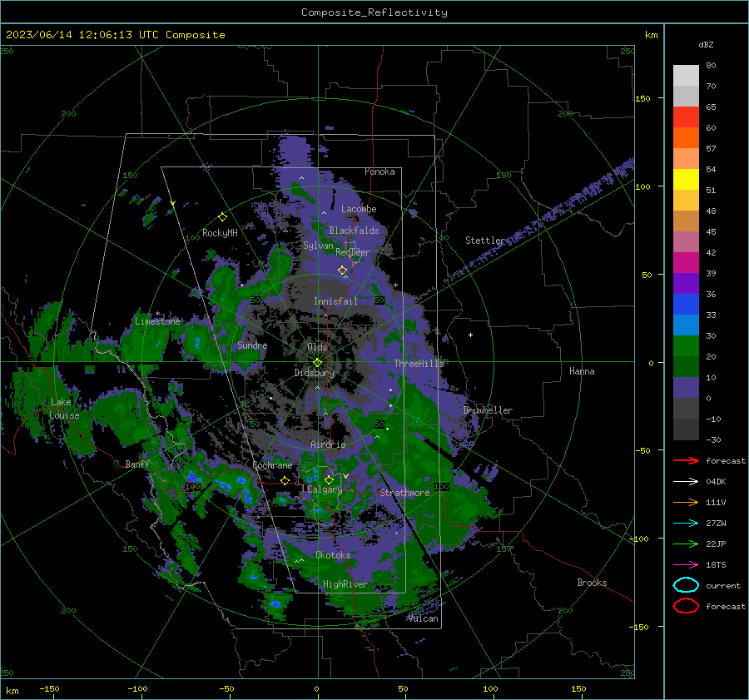
Task: Click the Limestone label on map
Action: 157,321
